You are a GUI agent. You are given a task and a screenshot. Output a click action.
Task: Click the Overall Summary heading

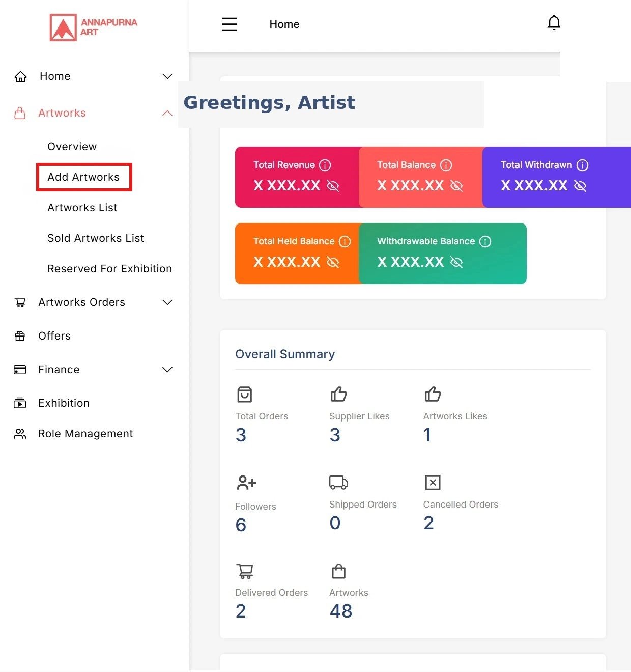tap(285, 354)
